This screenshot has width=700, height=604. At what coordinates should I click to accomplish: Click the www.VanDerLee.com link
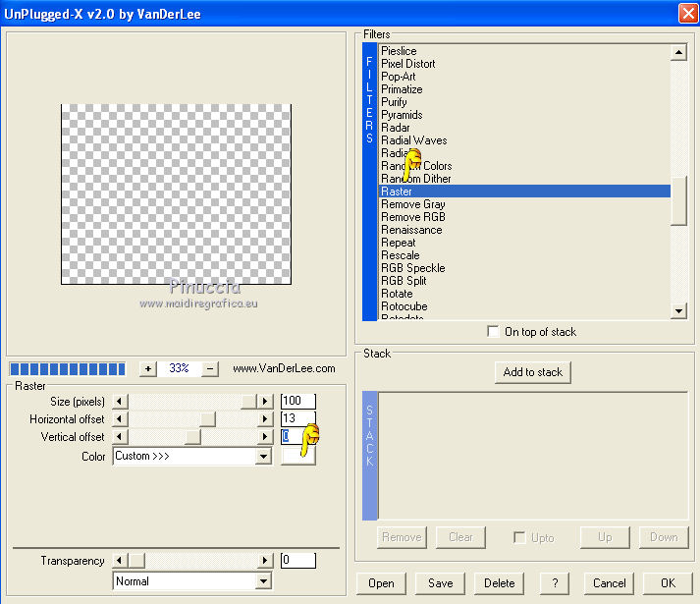pos(284,368)
